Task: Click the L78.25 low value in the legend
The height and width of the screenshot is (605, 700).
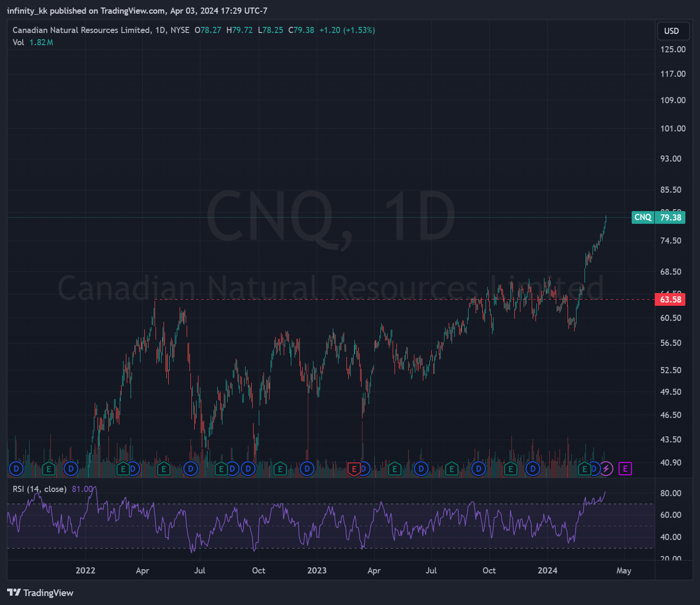Action: pos(271,30)
